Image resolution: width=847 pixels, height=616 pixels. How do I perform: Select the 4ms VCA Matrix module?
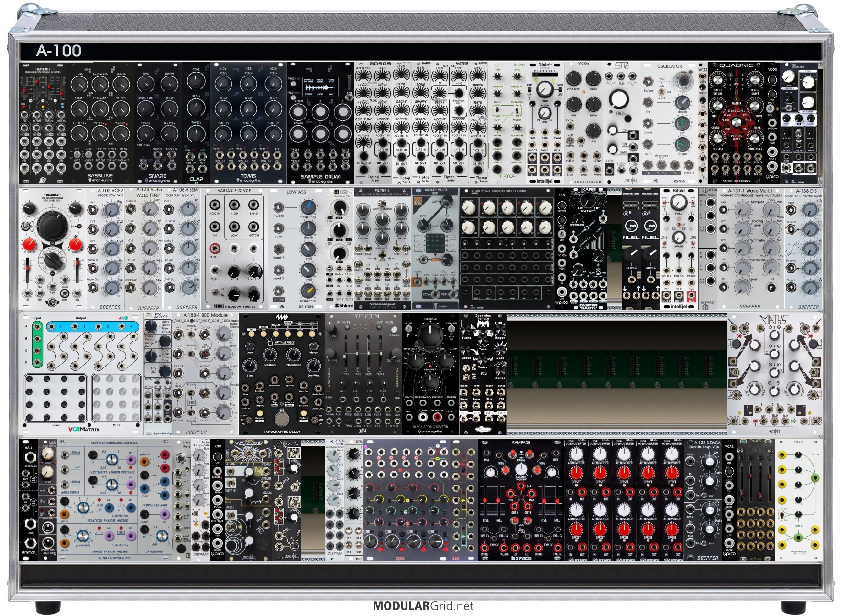click(82, 374)
